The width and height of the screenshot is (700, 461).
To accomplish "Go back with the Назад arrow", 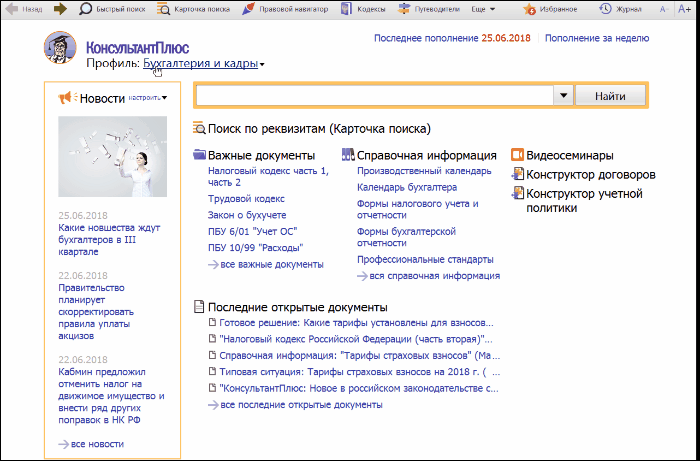I will pos(23,9).
